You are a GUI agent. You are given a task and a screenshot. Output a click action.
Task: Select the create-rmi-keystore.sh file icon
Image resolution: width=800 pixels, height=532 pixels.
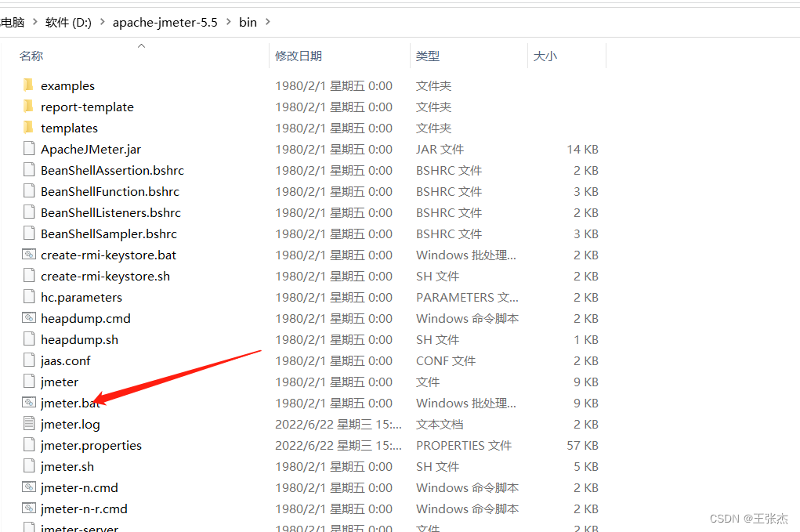29,276
